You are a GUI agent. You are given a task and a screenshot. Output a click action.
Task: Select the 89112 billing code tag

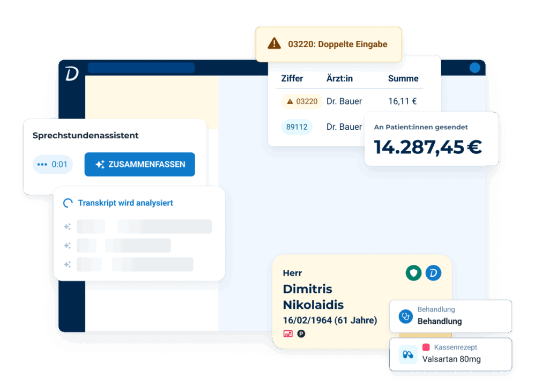296,127
